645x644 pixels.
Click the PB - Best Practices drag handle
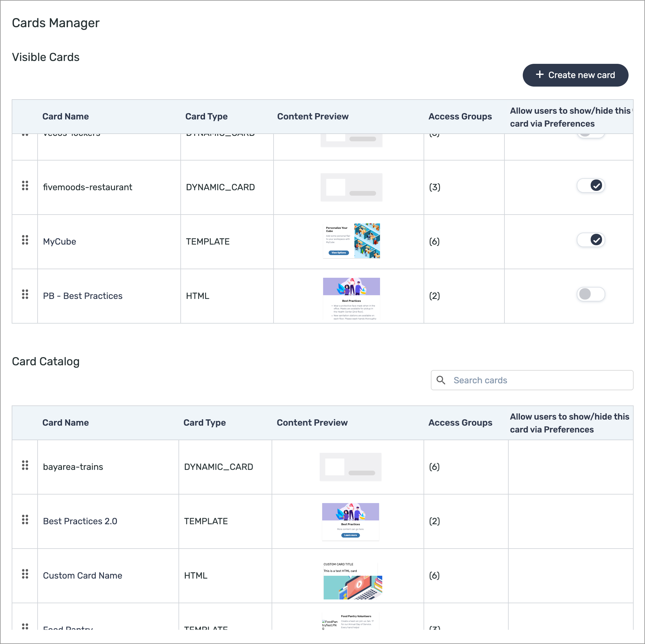coord(25,294)
